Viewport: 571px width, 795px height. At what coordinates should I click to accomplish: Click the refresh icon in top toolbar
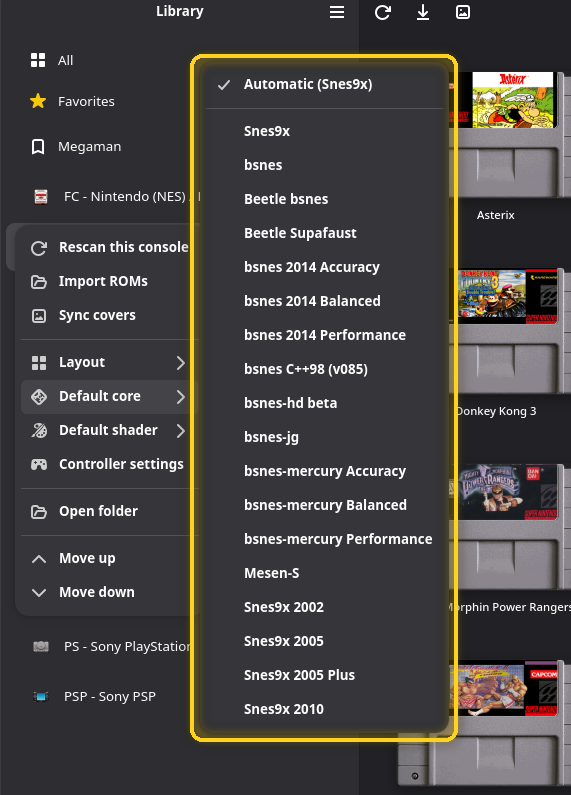pos(382,12)
